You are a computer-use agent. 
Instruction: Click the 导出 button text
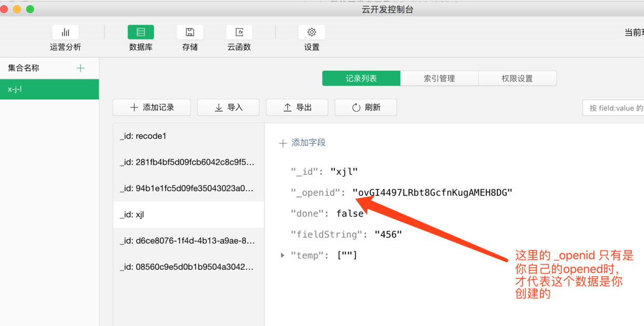pyautogui.click(x=304, y=107)
